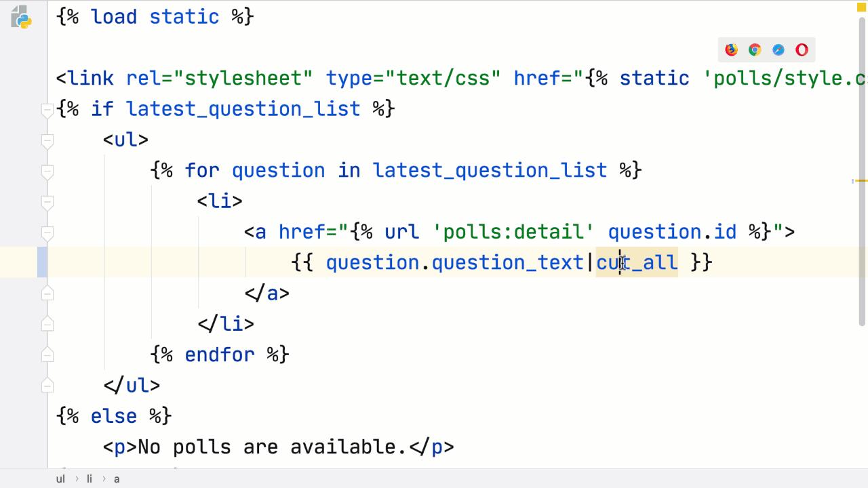This screenshot has height=488, width=868.
Task: Fold the for question loop block
Action: pyautogui.click(x=47, y=172)
